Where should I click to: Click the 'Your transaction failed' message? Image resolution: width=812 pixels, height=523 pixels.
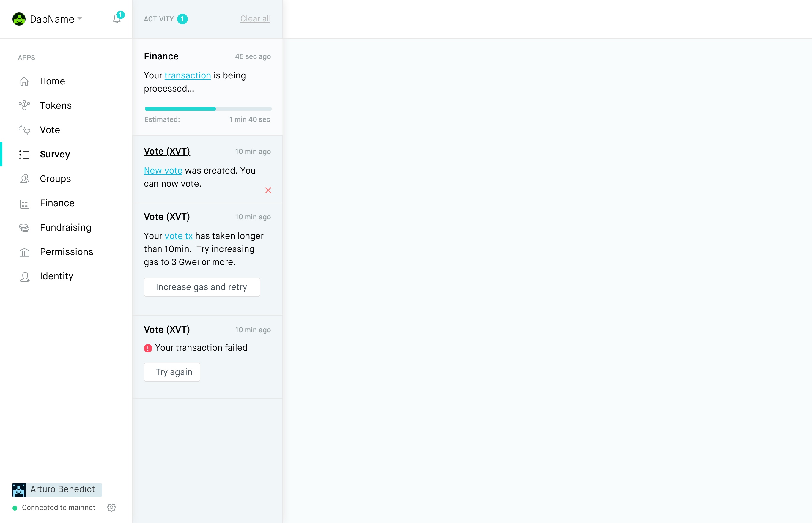coord(201,348)
